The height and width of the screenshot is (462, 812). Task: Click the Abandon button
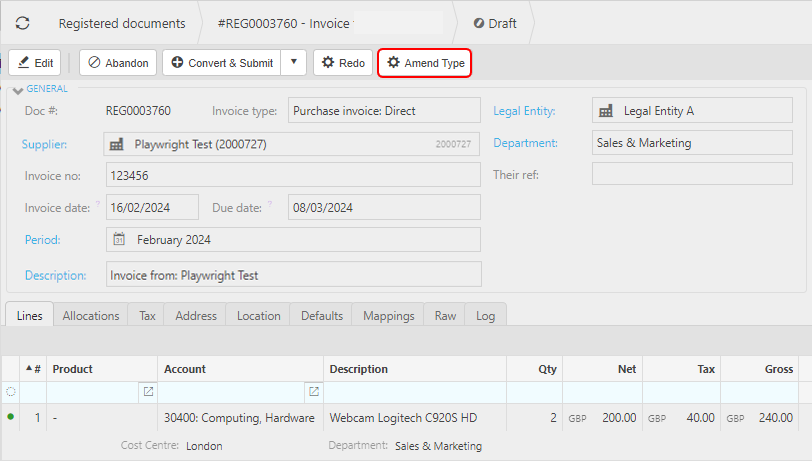pyautogui.click(x=118, y=63)
